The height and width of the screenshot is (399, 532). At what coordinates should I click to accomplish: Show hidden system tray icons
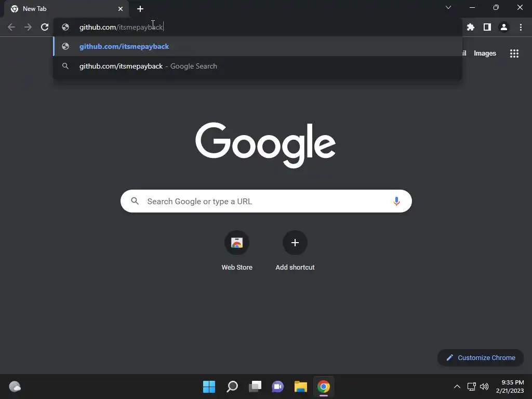[x=457, y=387]
